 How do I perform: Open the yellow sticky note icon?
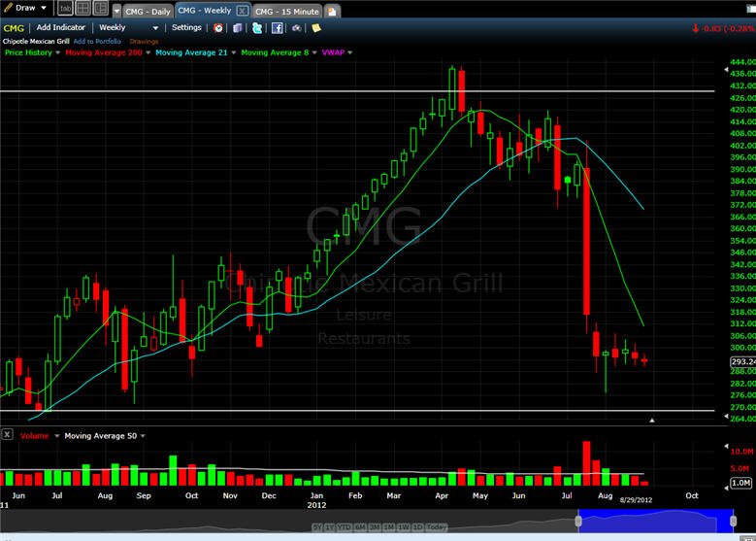pos(316,28)
